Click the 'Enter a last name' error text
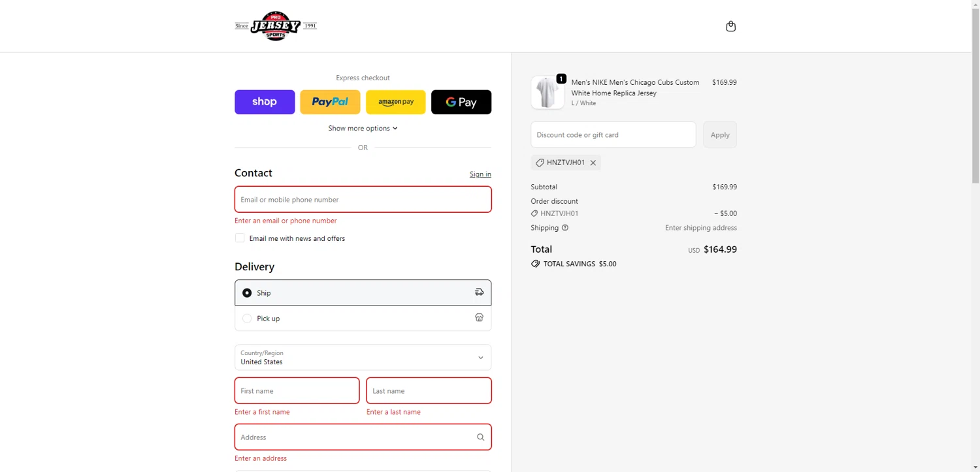The width and height of the screenshot is (980, 472). [393, 412]
